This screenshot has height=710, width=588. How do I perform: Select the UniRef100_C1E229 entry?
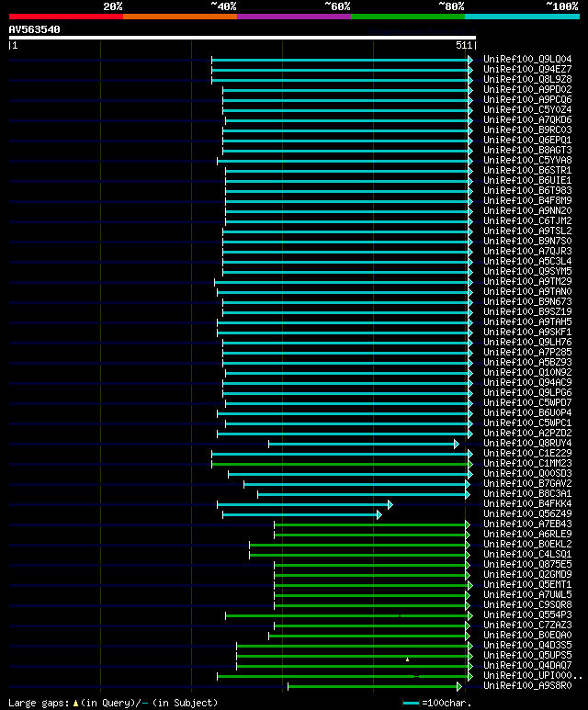tap(527, 453)
